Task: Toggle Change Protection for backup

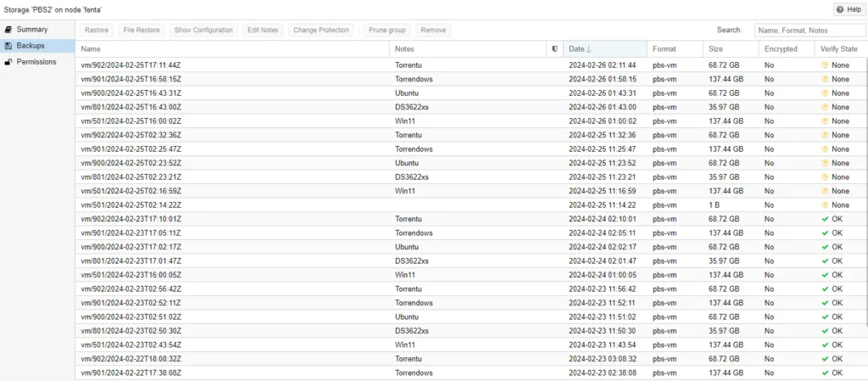Action: tap(320, 30)
